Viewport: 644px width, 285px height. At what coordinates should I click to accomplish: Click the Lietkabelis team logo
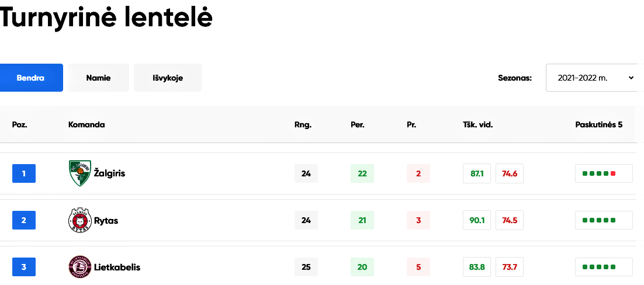pyautogui.click(x=79, y=267)
